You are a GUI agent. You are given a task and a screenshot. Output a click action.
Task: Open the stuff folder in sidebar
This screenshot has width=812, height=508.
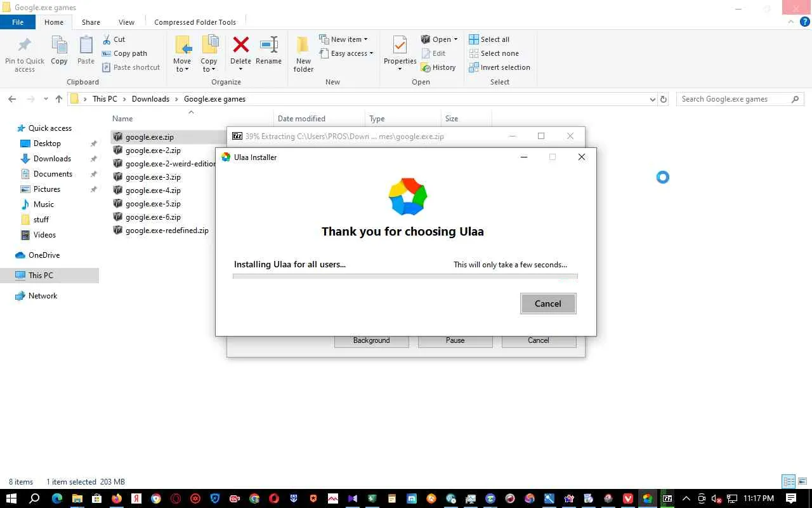(x=41, y=220)
